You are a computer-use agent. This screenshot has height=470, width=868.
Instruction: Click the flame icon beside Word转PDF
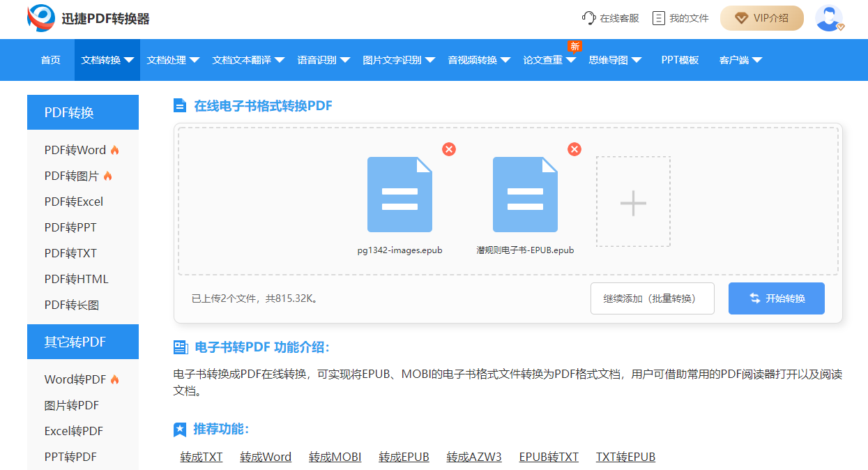pos(115,379)
